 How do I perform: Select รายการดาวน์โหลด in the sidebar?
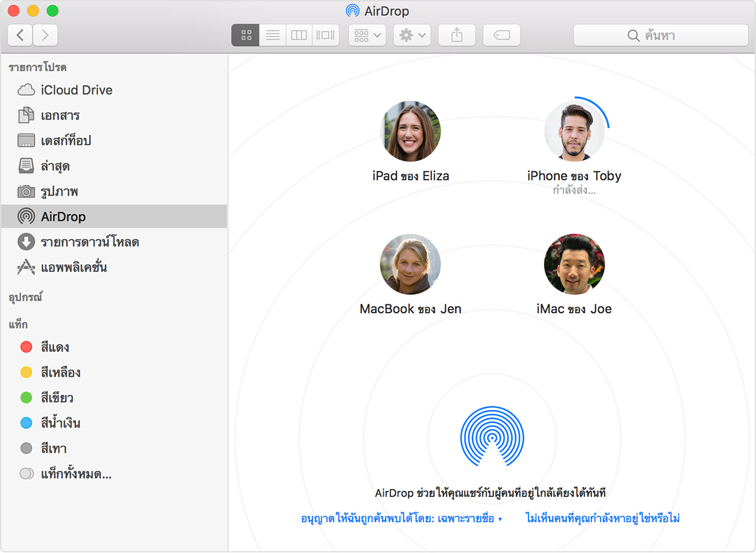[x=113, y=242]
